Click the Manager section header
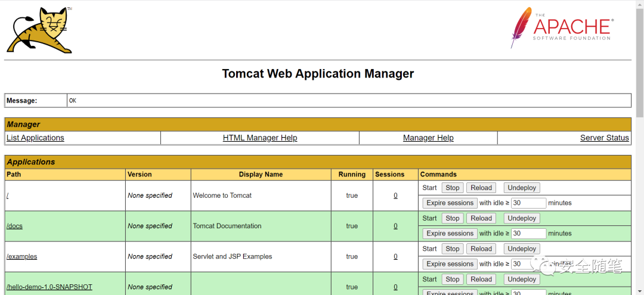The width and height of the screenshot is (644, 295). 318,125
